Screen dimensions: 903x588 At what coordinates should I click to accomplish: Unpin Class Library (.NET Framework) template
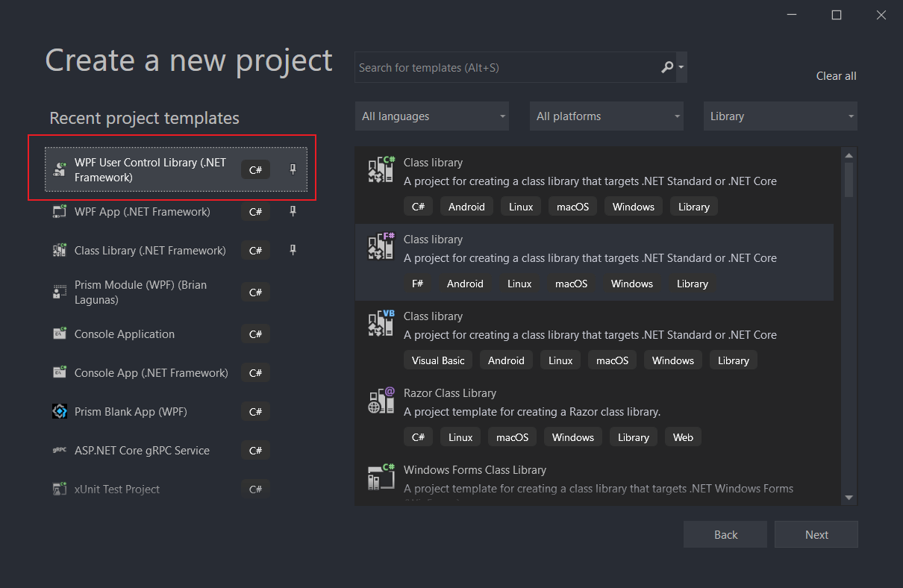[293, 251]
